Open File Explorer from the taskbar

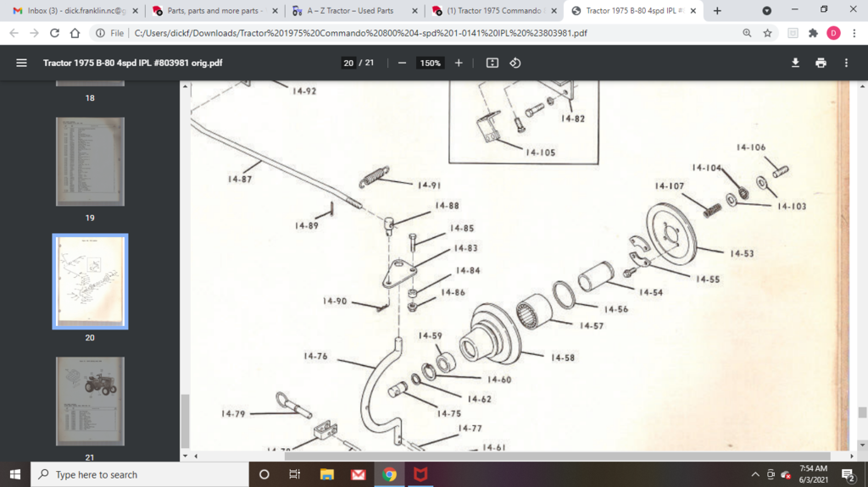[x=326, y=474]
